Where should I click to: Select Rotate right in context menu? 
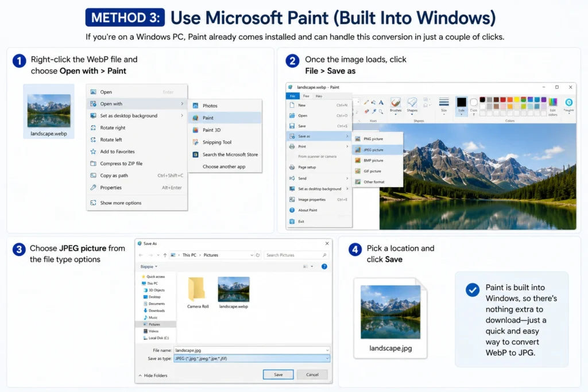pos(137,128)
